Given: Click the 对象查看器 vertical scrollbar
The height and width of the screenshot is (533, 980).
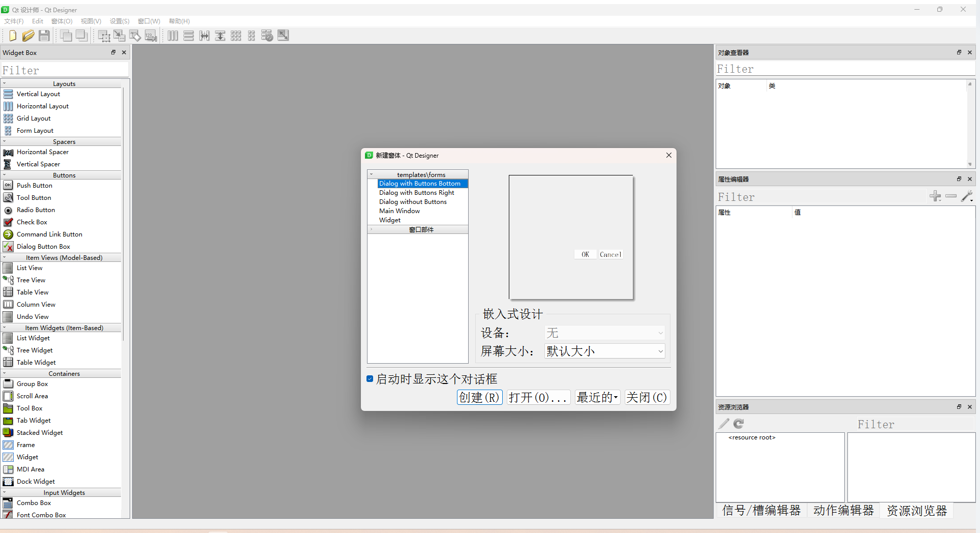Looking at the screenshot, I should [x=970, y=124].
